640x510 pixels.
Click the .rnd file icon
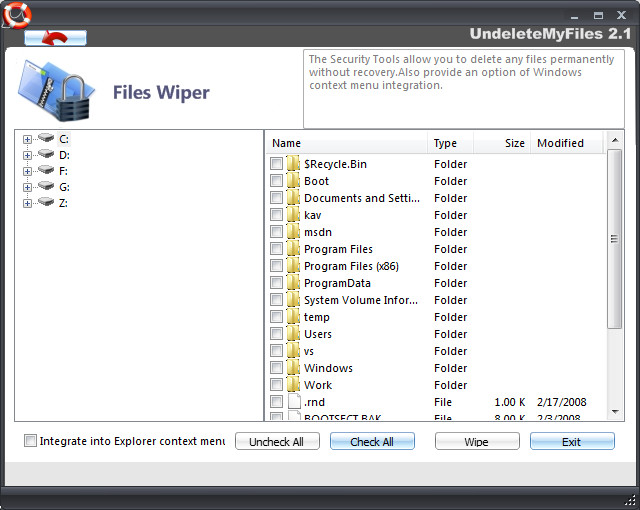(294, 401)
